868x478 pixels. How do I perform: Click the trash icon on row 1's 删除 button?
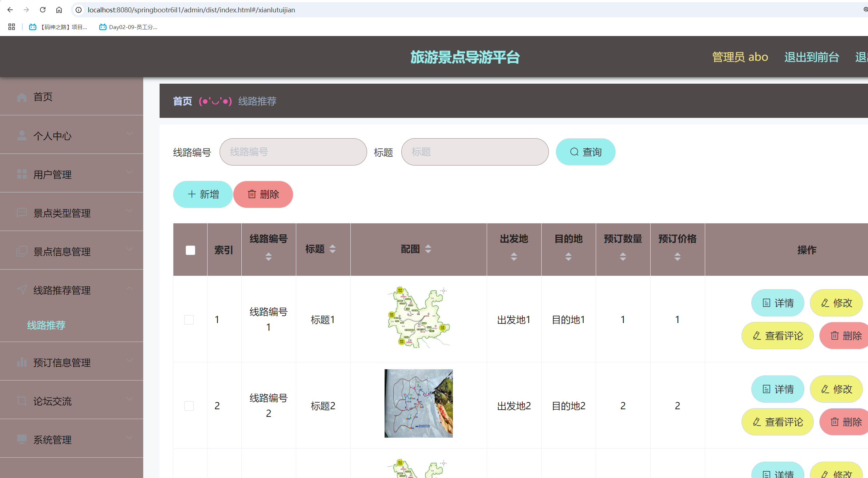point(835,335)
